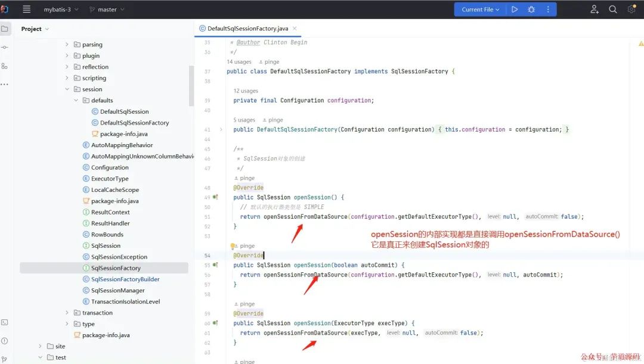The width and height of the screenshot is (644, 364).
Task: Click SqlSessionFactory interface name on line 37
Action: pyautogui.click(x=419, y=71)
